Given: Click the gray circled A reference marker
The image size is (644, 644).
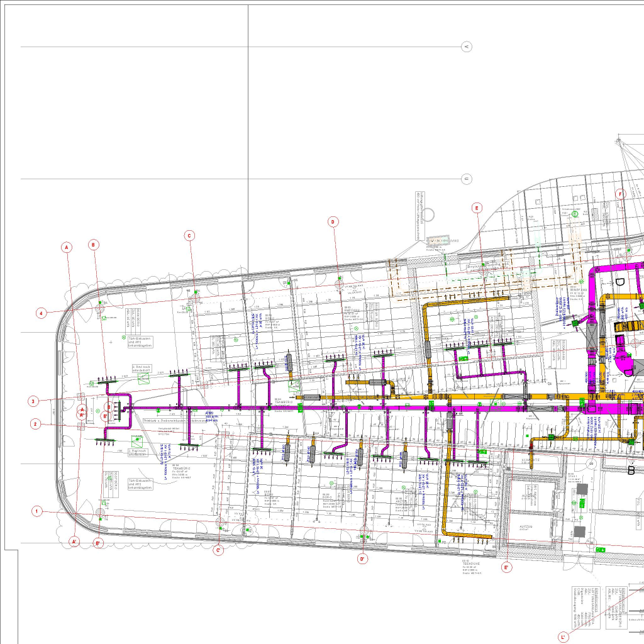Looking at the screenshot, I should (467, 47).
